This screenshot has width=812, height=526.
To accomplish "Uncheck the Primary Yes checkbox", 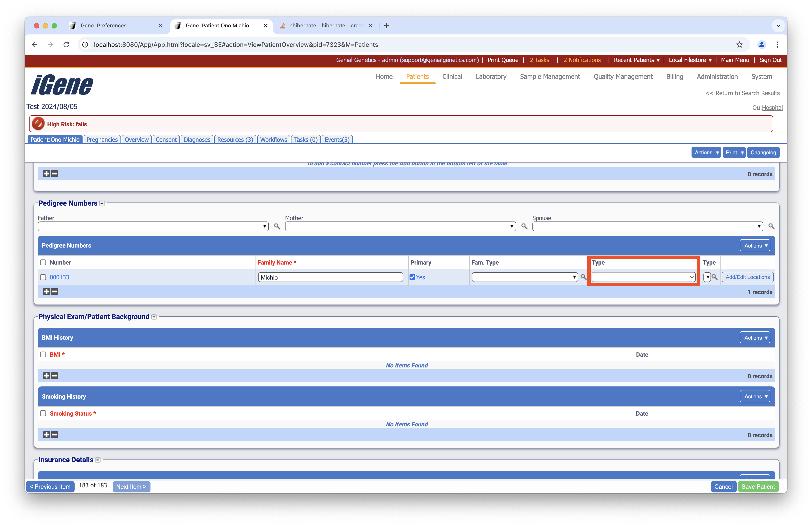I will pos(412,277).
